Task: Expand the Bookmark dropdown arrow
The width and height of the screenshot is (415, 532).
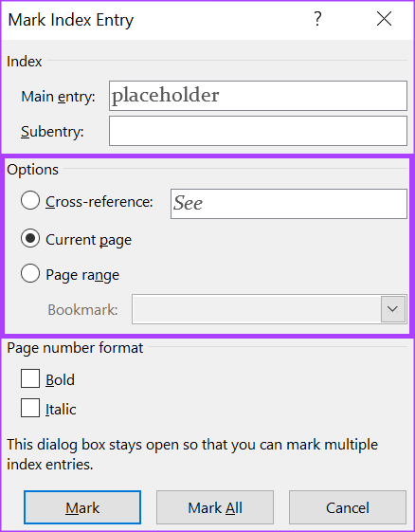Action: coord(393,309)
